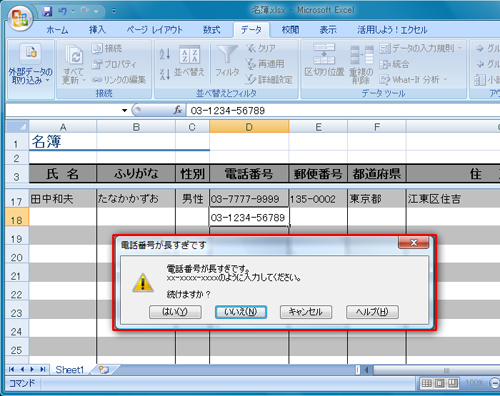Screen dimensions: 500x396
Task: Sort descending with the Z-A icon
Action: point(165,74)
